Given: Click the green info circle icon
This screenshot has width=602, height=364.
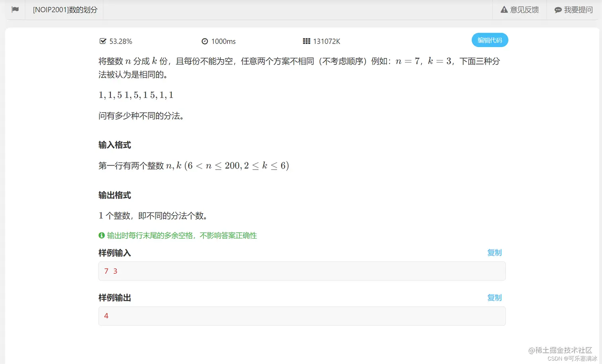Looking at the screenshot, I should (x=102, y=236).
